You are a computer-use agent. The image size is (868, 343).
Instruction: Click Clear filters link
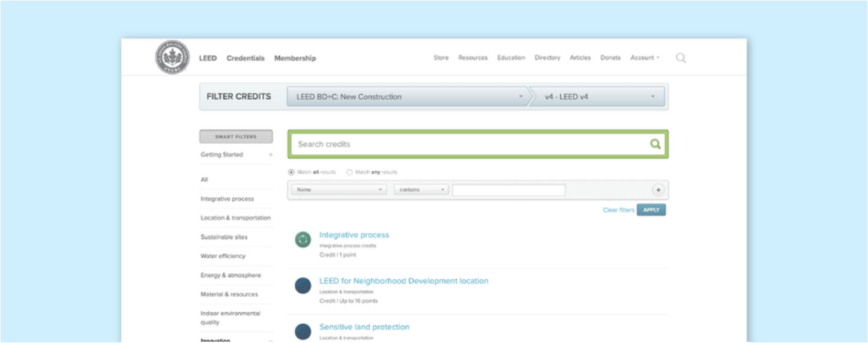click(x=618, y=210)
